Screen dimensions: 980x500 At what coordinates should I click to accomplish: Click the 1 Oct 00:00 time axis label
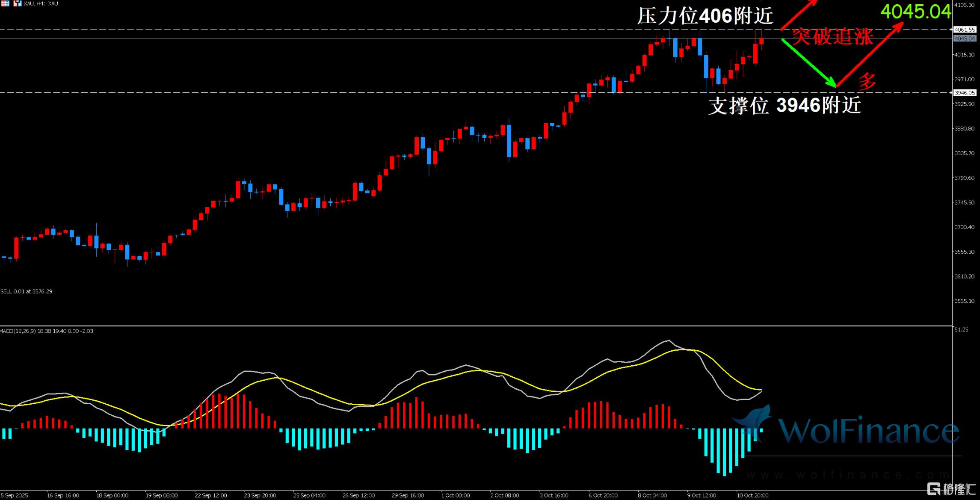[455, 495]
